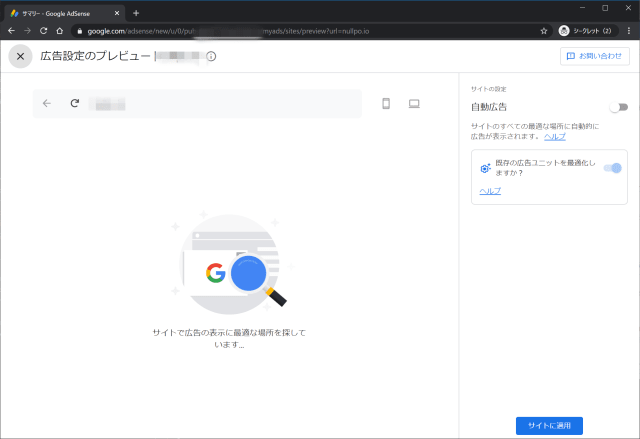The image size is (640, 439).
Task: Open a new browser tab
Action: [136, 13]
